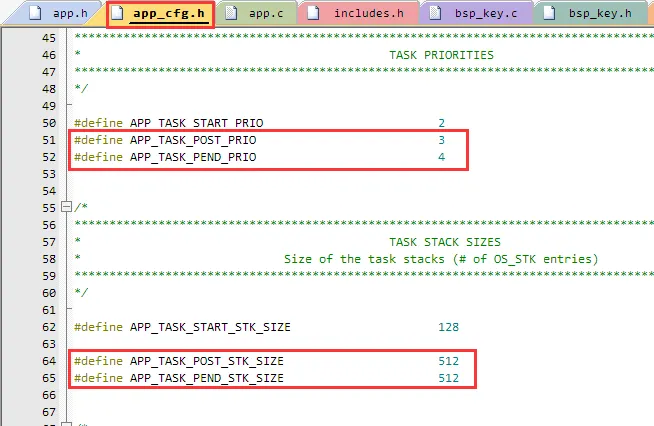654x426 pixels.
Task: Place cursor on APP_TASK_POST_PRIO identifier
Action: [x=192, y=140]
